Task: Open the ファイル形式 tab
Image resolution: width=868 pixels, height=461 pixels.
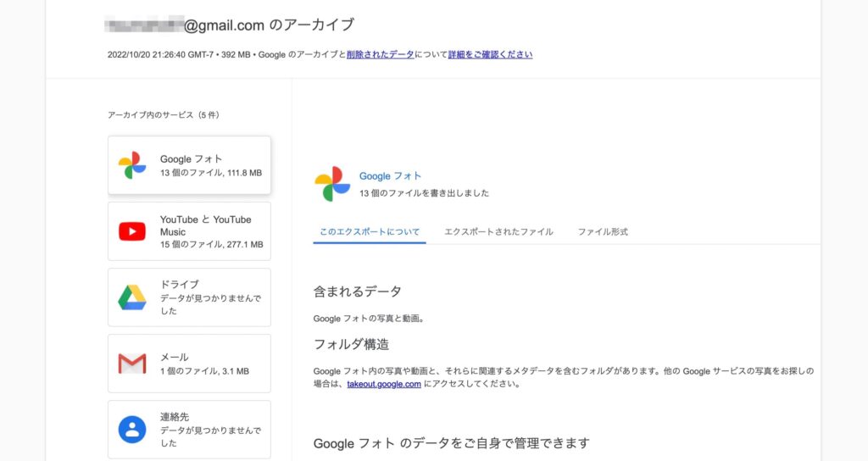Action: coord(603,232)
